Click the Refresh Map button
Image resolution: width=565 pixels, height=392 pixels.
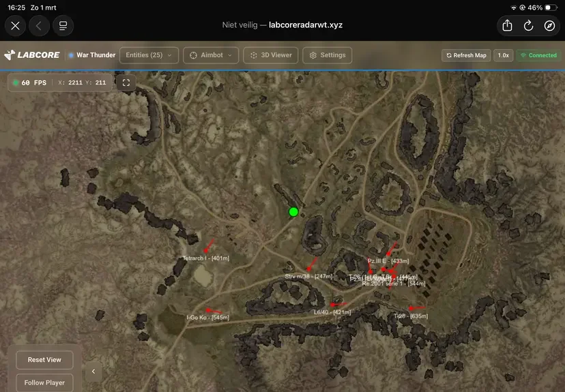[x=466, y=55]
